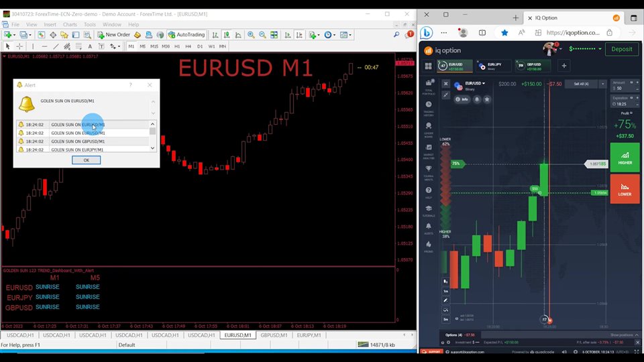Screen dimensions: 644x362
Task: Open the EUR/USD asset selector dropdown
Action: click(475, 83)
